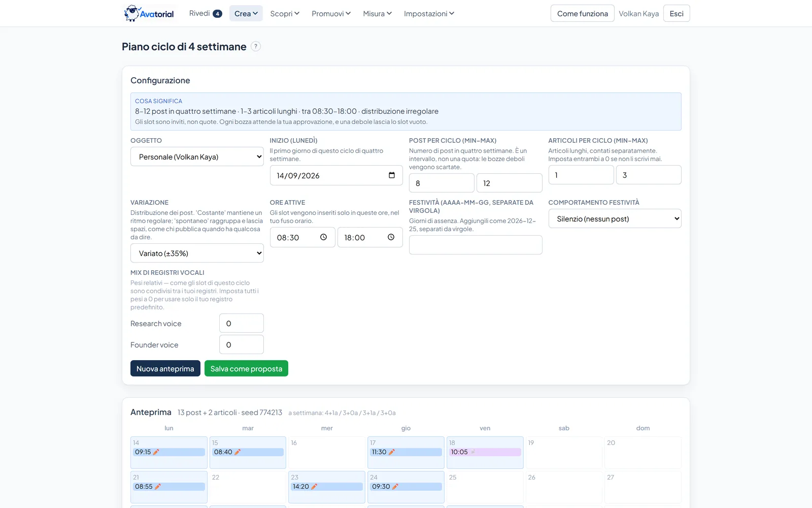This screenshot has height=508, width=812.
Task: Click the Avatorial sheep logo
Action: 149,13
